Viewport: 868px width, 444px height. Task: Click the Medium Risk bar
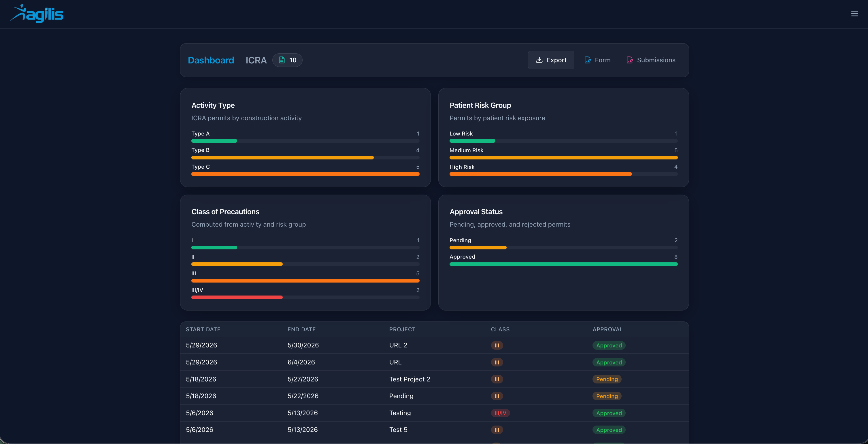563,157
